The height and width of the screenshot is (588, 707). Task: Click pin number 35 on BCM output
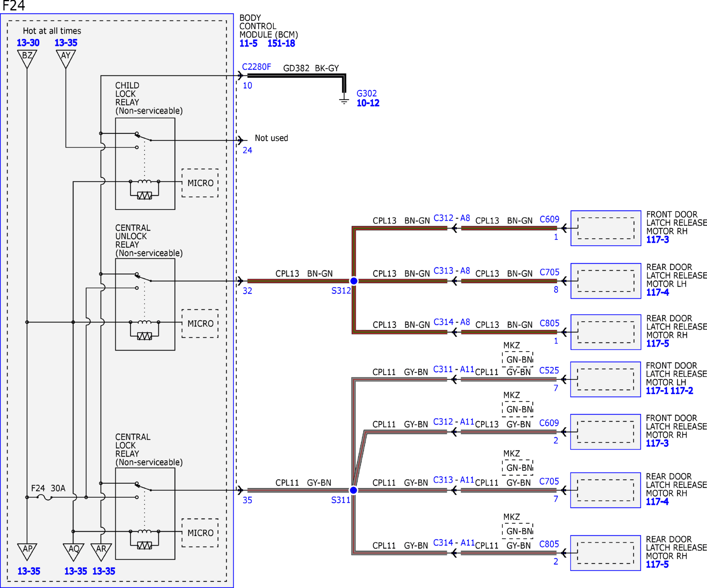point(248,500)
